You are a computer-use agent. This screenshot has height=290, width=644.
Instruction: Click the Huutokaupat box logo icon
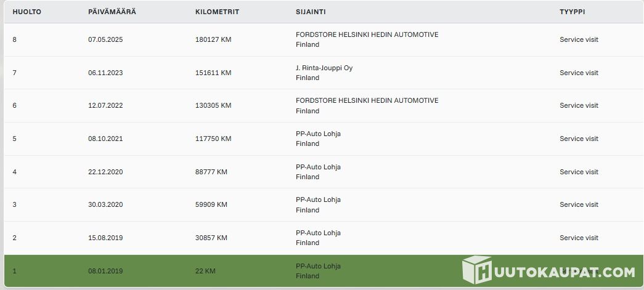(x=476, y=270)
